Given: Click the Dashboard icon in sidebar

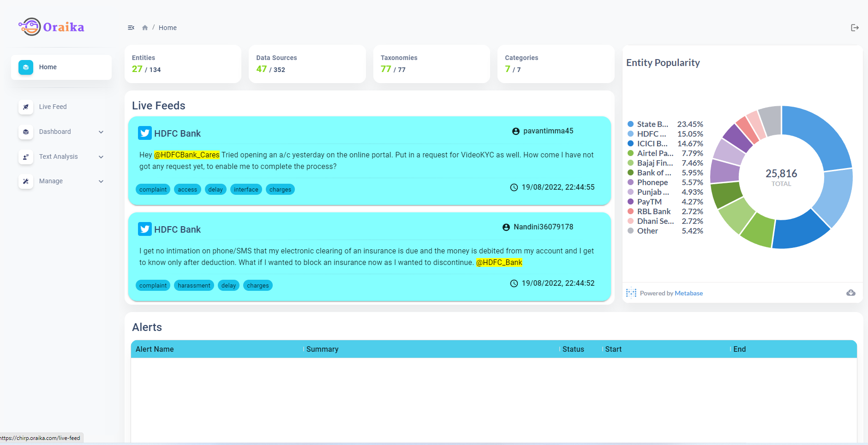Looking at the screenshot, I should pos(26,132).
